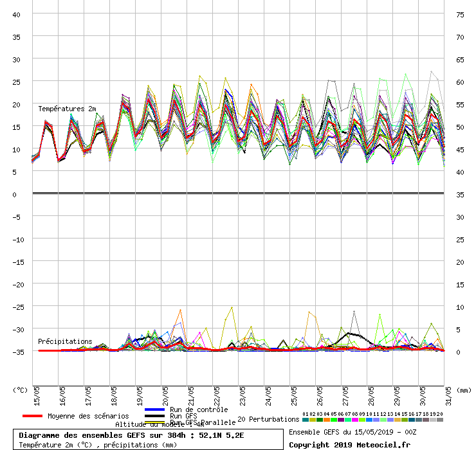Click perturbation 05 bright green swatch

pyautogui.click(x=334, y=420)
